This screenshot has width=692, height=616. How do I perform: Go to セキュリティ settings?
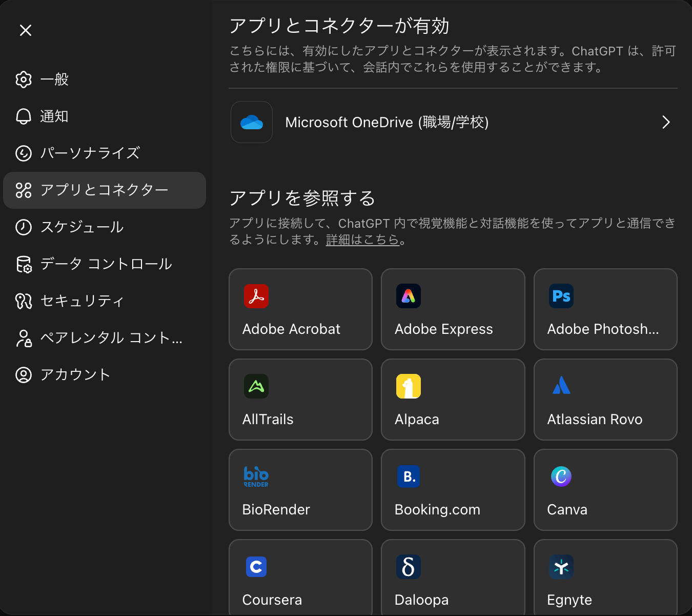82,301
